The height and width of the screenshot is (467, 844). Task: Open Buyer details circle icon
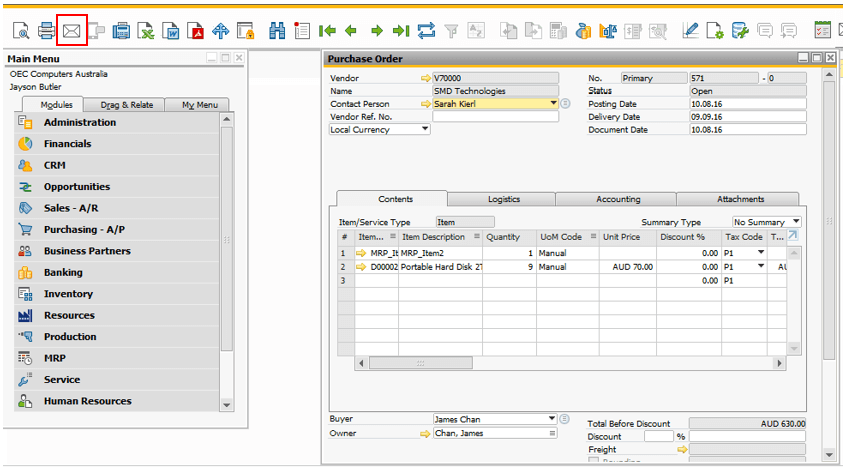(x=564, y=419)
